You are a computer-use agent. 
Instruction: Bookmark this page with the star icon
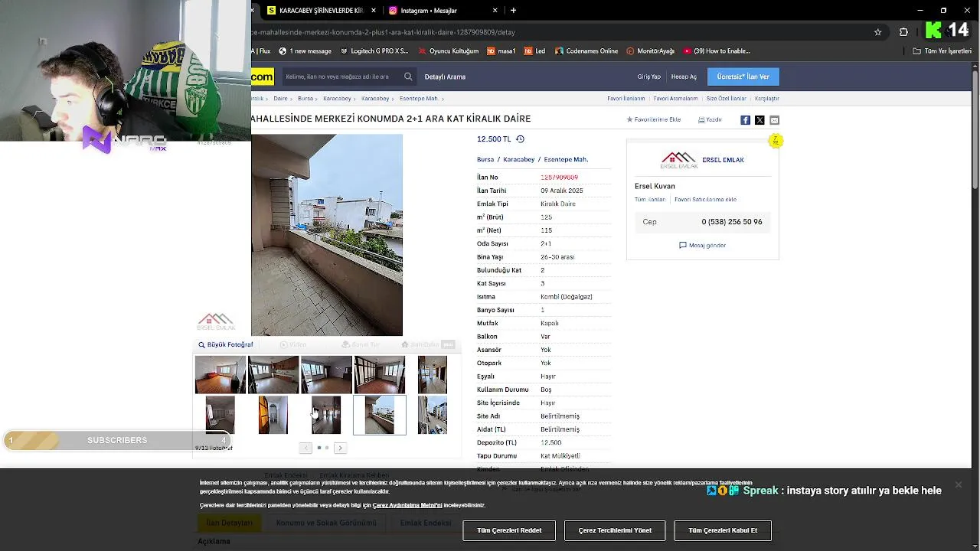click(877, 32)
